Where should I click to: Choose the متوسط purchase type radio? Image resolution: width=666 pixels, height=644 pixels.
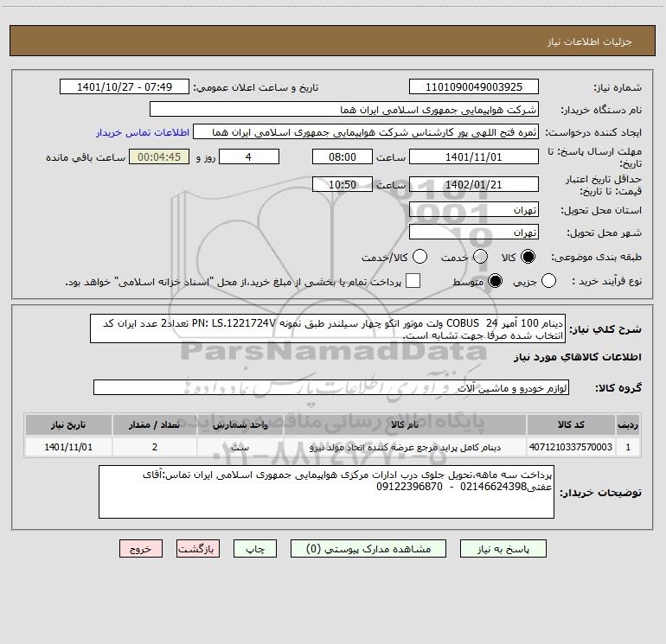coord(496,281)
